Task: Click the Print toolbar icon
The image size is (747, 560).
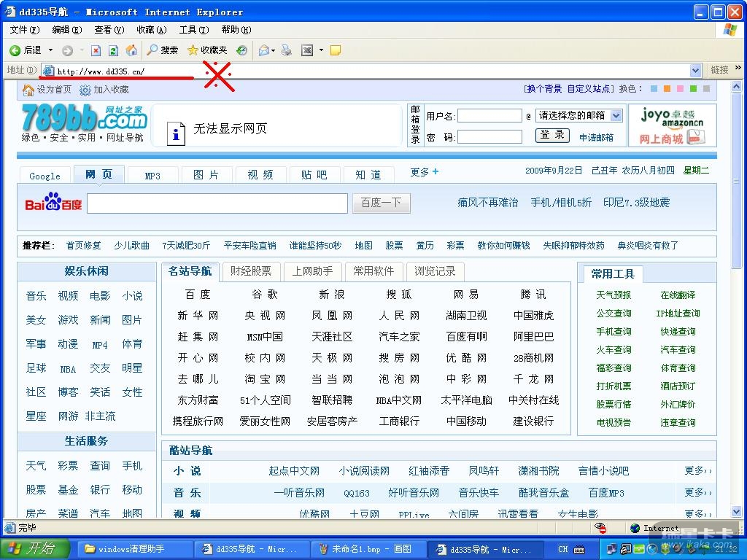Action: (x=286, y=50)
